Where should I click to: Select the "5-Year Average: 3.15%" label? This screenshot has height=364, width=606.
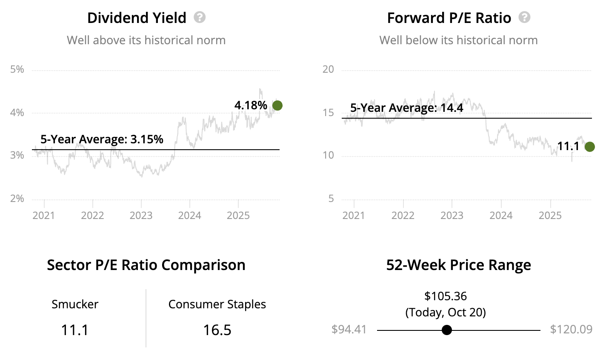[102, 139]
